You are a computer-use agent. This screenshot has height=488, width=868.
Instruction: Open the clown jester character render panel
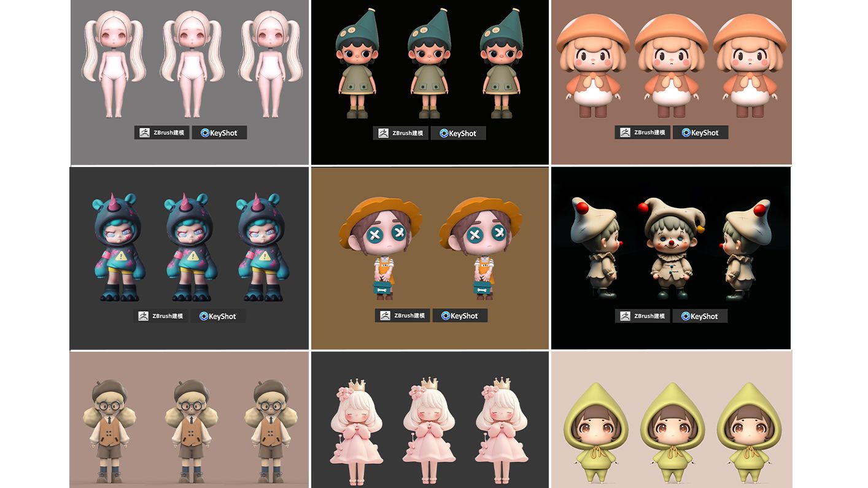(671, 258)
